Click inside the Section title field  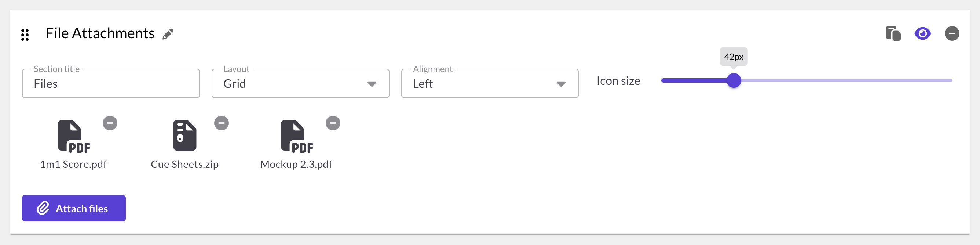click(111, 83)
